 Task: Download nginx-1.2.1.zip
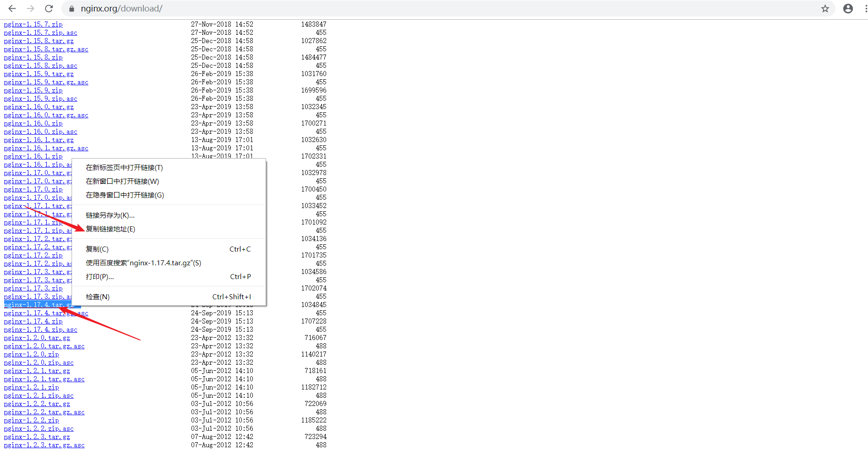point(32,387)
